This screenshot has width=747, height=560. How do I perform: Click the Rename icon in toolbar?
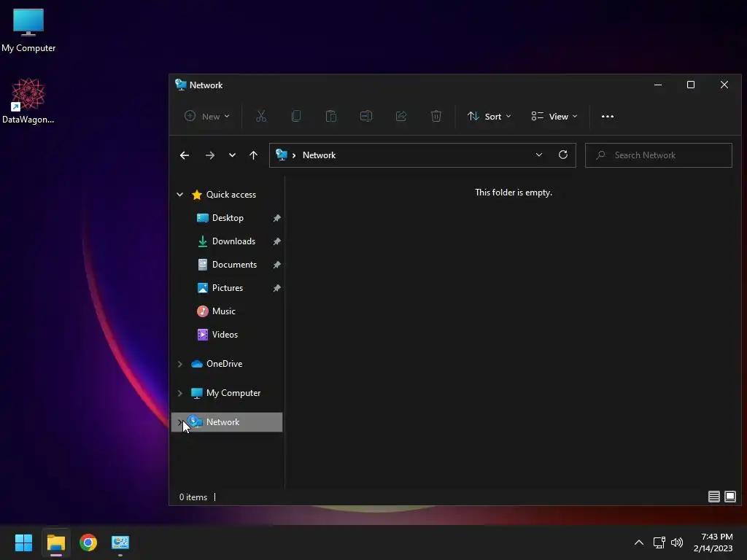(x=366, y=116)
